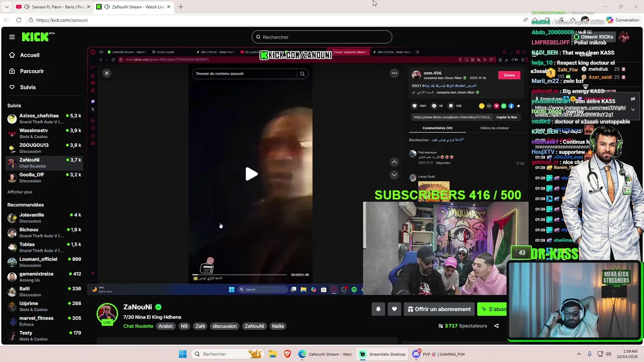This screenshot has width=644, height=362.
Task: Go to previous TikTok video arrow
Action: (x=394, y=162)
